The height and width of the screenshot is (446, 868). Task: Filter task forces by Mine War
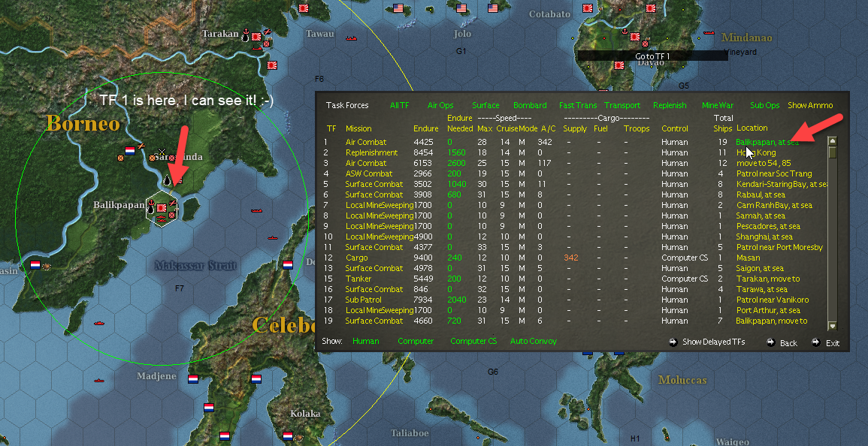coord(718,105)
